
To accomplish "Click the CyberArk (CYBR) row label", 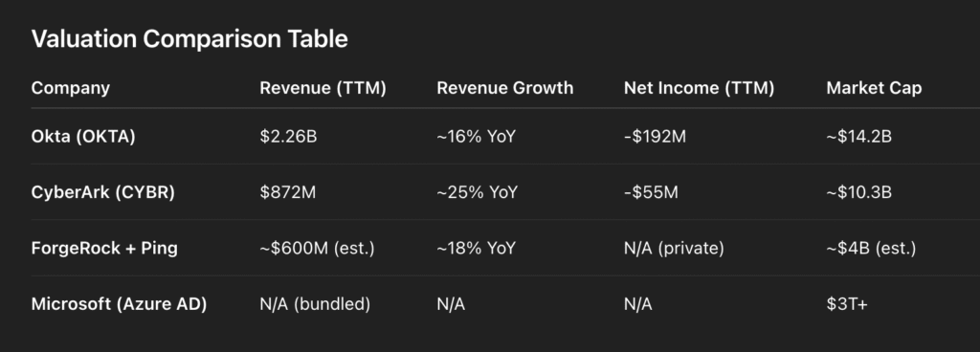I will [103, 192].
